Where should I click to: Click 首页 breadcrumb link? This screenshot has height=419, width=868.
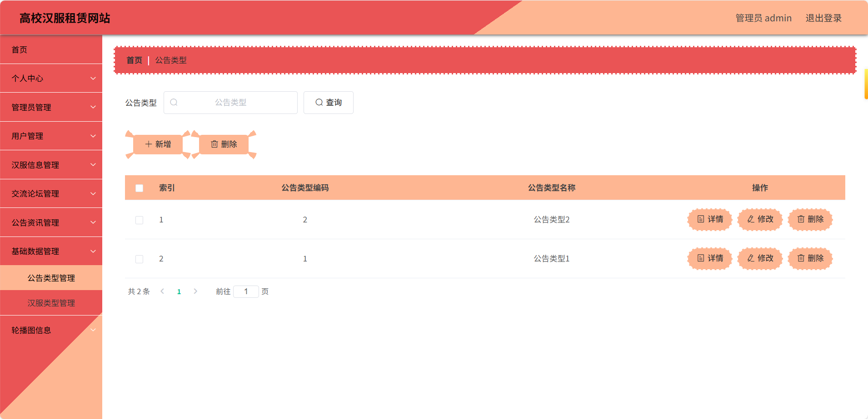click(x=134, y=60)
